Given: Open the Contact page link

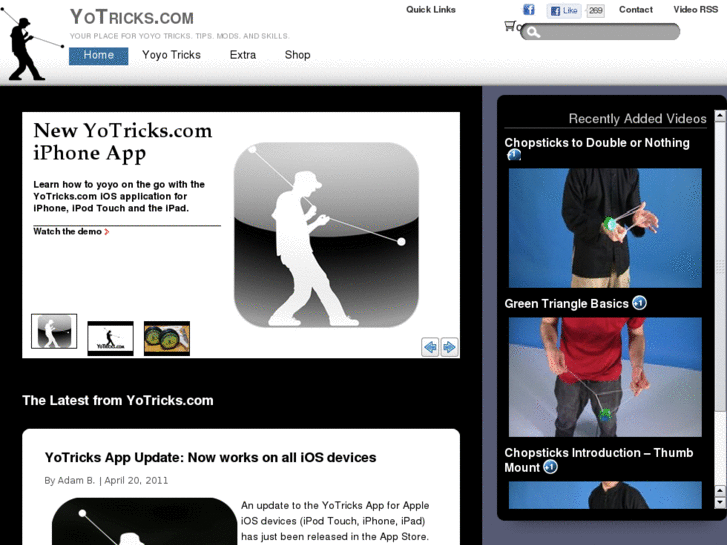Looking at the screenshot, I should [636, 10].
